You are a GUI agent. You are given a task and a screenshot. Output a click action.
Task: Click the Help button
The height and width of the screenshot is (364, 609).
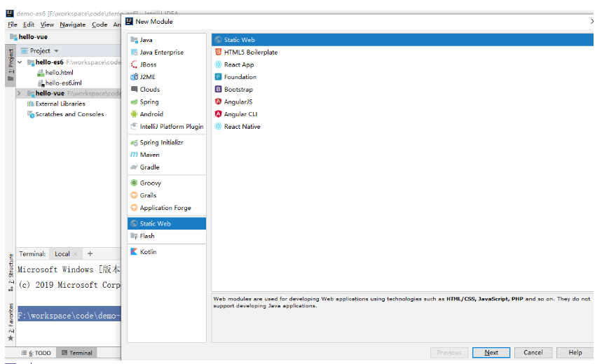pyautogui.click(x=575, y=352)
